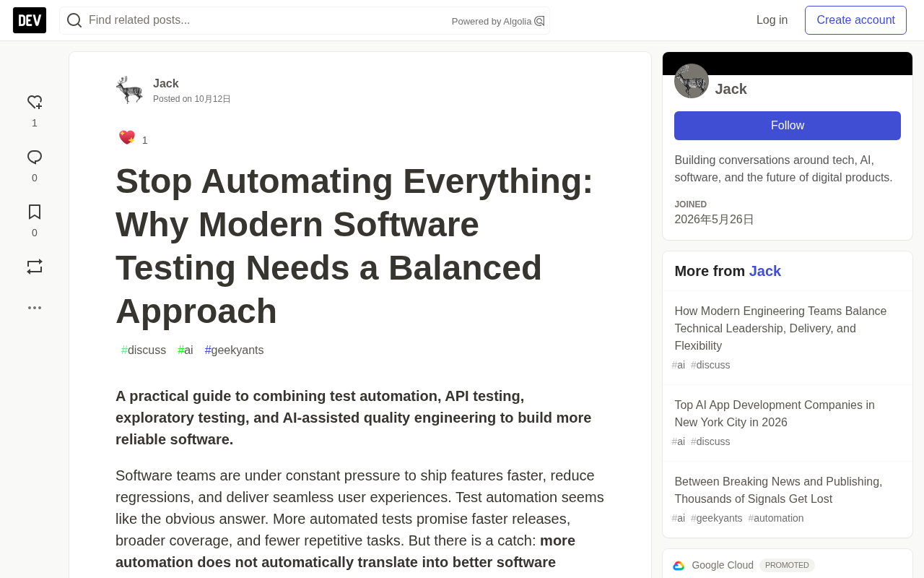
Task: Click the Log in link
Action: pyautogui.click(x=772, y=20)
